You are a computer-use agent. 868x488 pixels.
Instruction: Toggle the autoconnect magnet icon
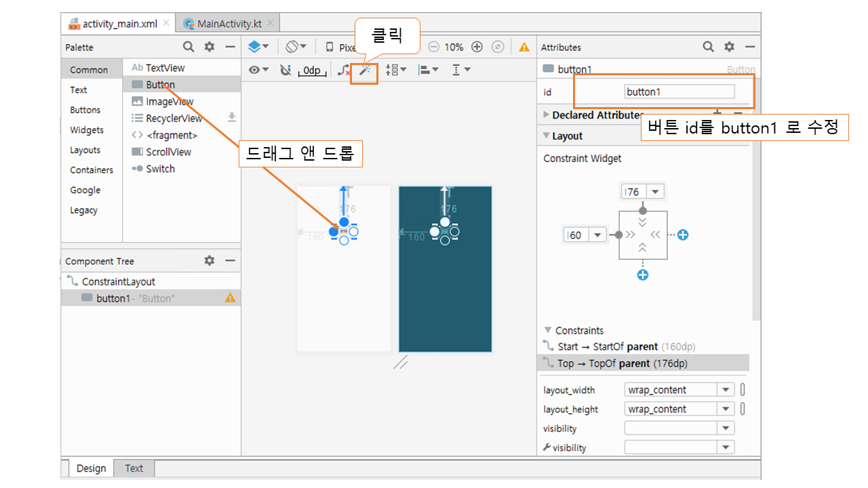click(285, 70)
